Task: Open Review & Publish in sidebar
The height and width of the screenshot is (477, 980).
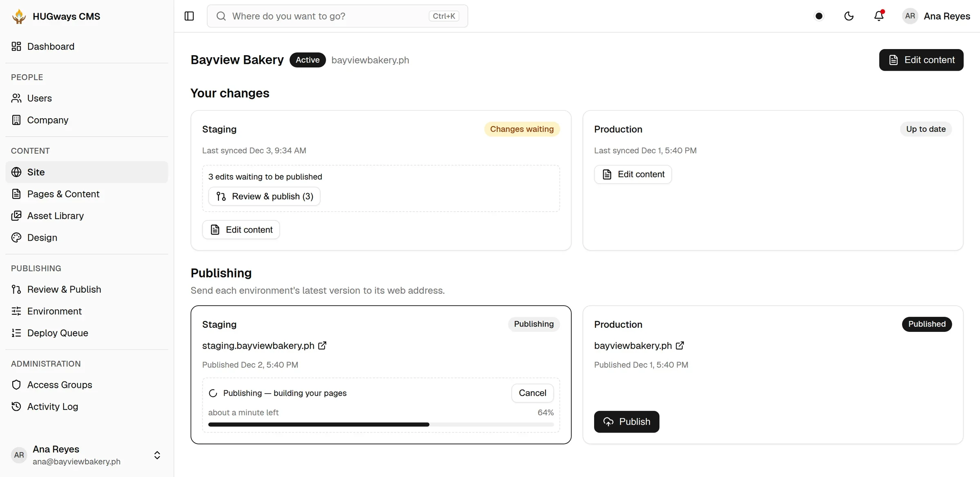Action: (x=87, y=289)
